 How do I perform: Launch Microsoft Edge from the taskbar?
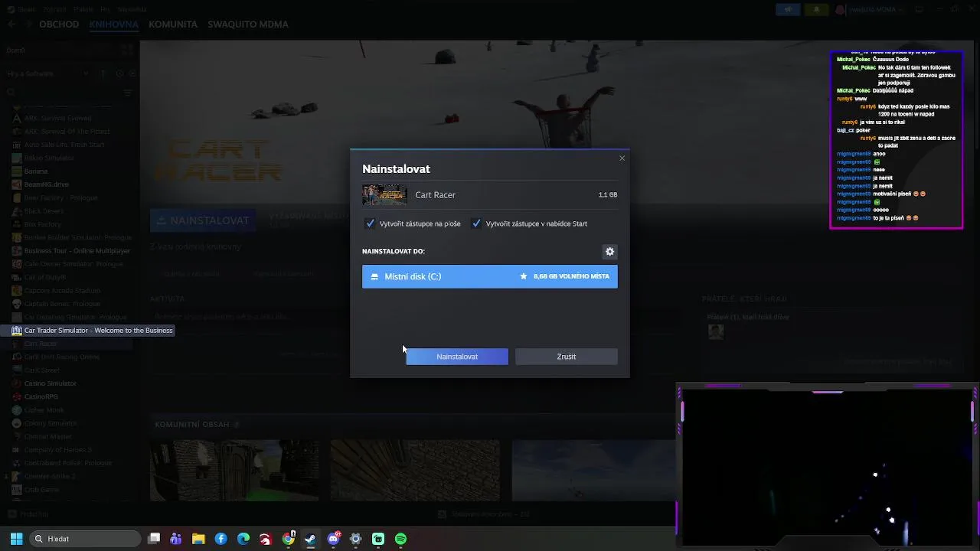[243, 539]
